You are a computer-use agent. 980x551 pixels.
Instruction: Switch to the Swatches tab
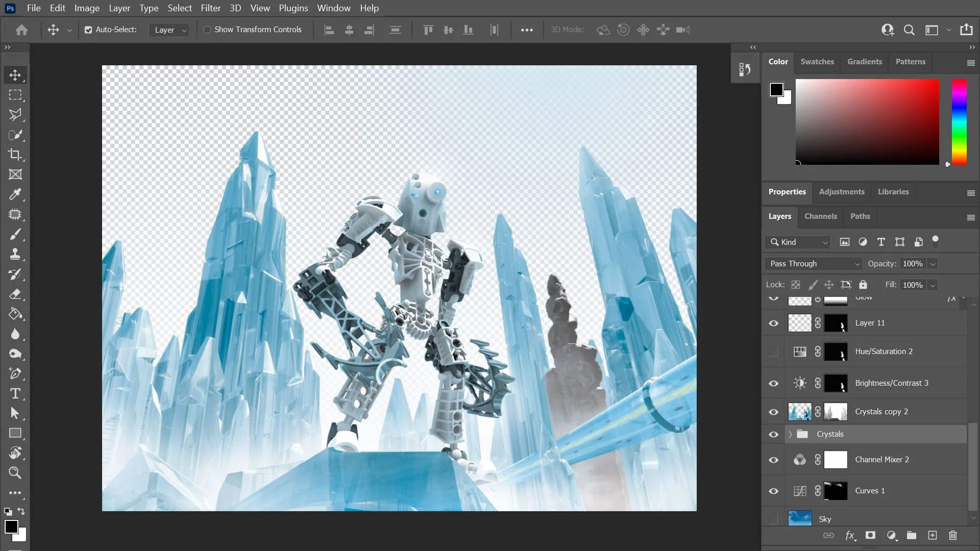tap(817, 62)
